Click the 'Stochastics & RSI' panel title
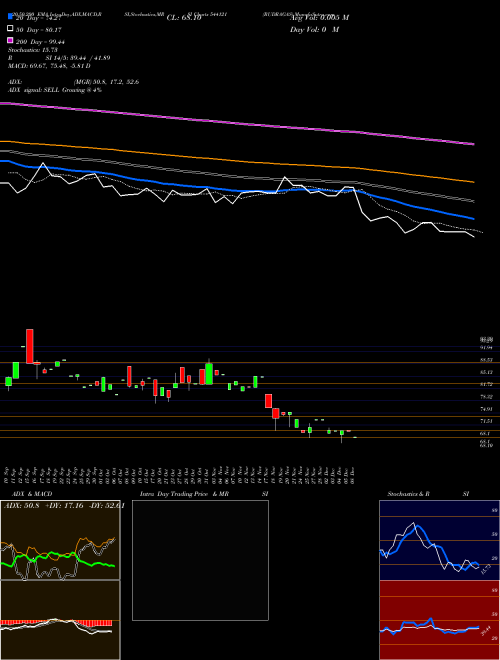 428,494
